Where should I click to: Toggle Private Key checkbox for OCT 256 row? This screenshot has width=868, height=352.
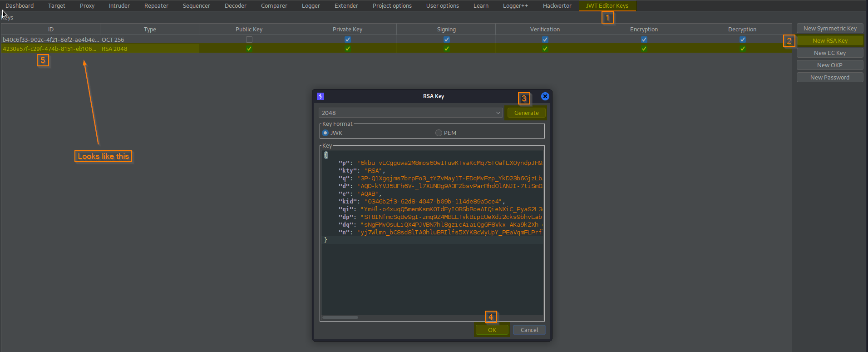(348, 40)
